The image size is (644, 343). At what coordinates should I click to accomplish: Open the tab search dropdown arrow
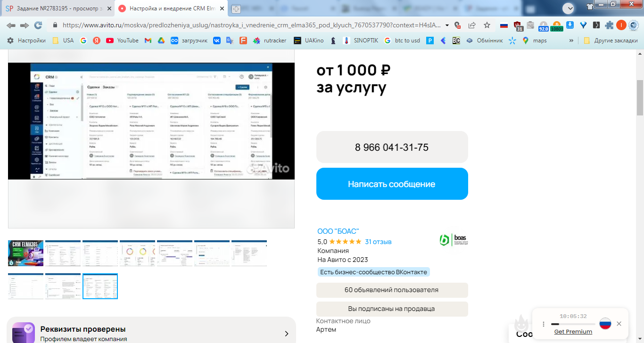coord(569,8)
